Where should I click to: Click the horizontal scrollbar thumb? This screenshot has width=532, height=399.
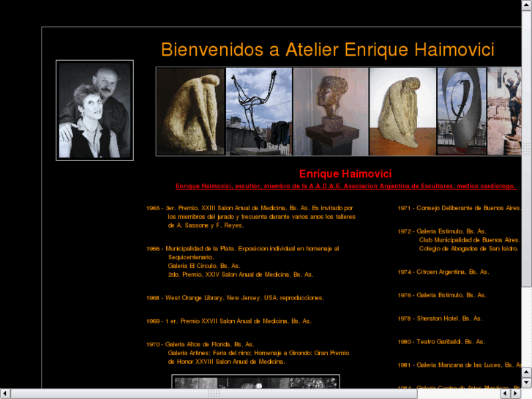(x=214, y=394)
